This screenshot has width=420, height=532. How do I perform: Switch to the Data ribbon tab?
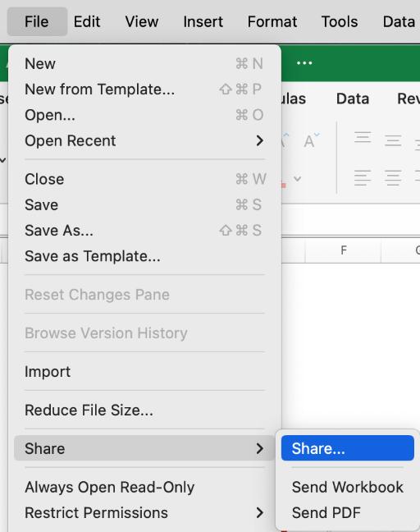tap(353, 99)
